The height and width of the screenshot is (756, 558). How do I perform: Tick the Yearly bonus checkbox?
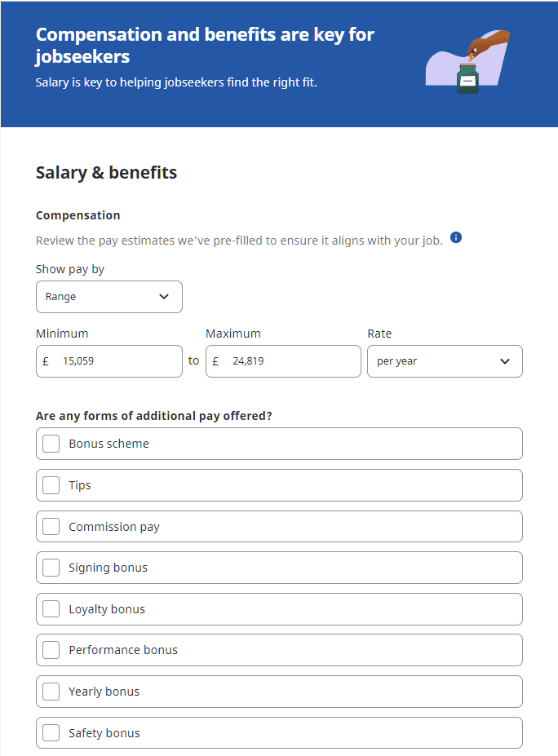click(51, 692)
